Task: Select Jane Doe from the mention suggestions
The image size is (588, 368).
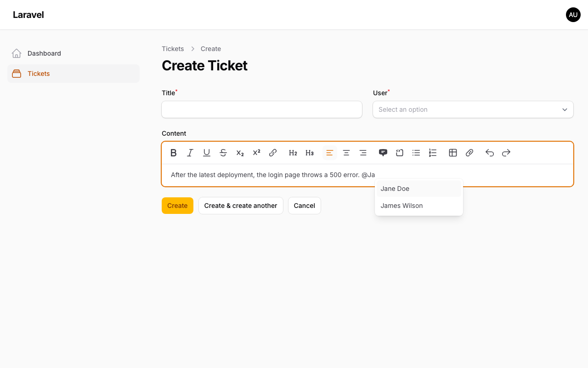Action: [x=395, y=189]
